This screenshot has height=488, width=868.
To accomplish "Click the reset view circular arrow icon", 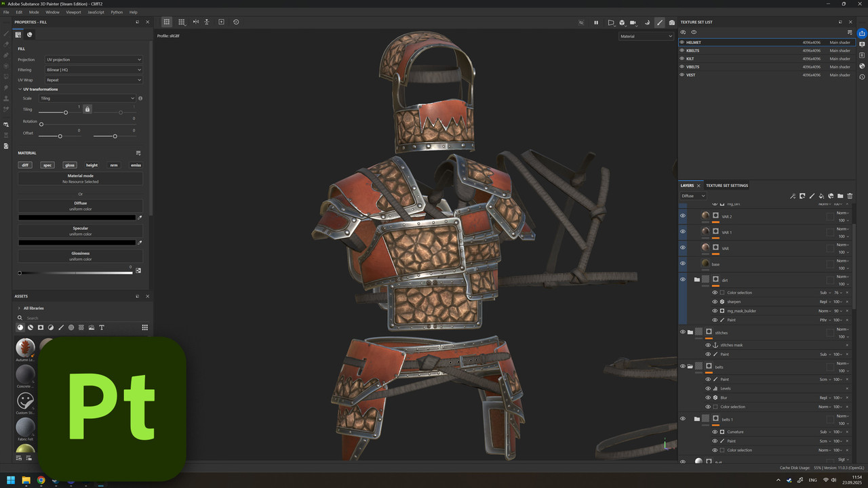I will point(236,22).
